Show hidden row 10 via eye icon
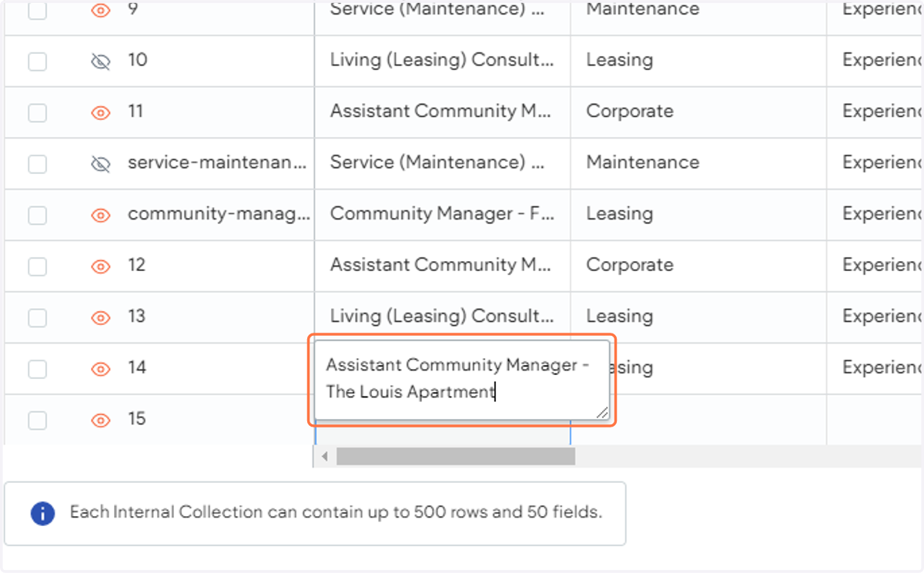The height and width of the screenshot is (573, 924). pos(101,61)
